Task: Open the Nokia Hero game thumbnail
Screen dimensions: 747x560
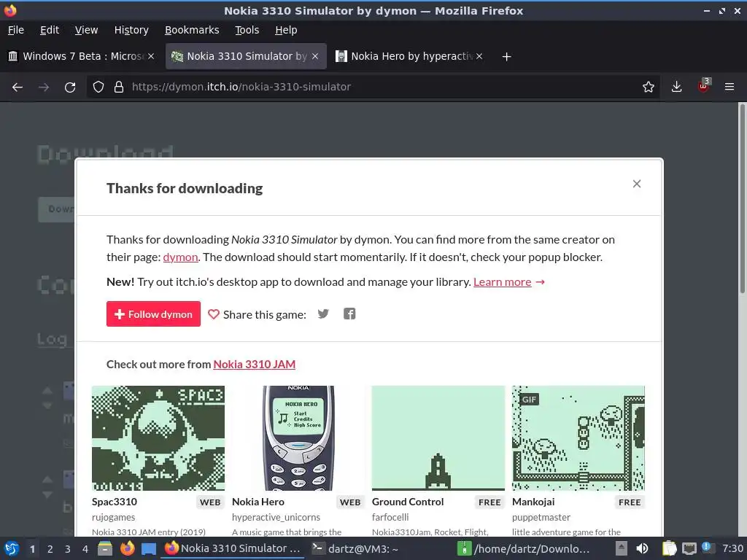Action: click(x=298, y=438)
